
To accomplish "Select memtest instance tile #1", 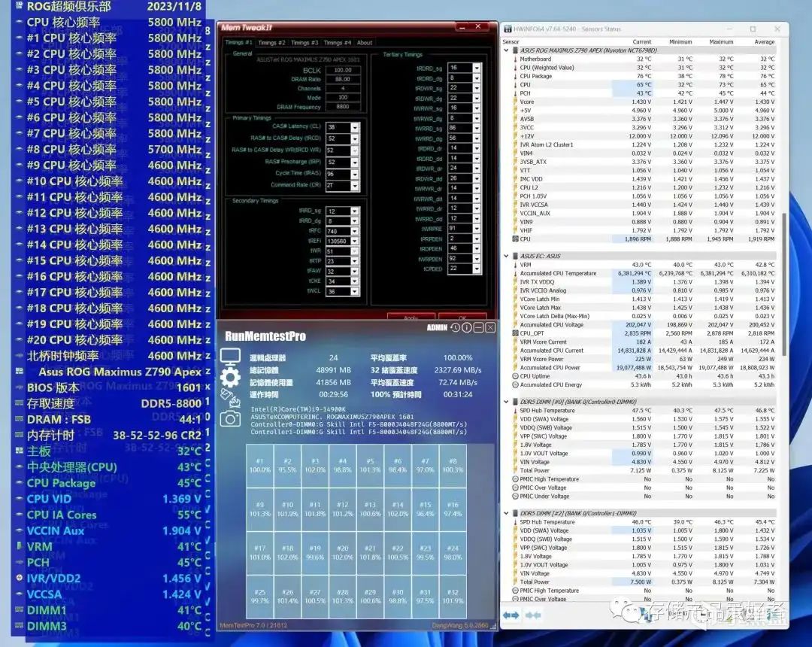I will [259, 465].
